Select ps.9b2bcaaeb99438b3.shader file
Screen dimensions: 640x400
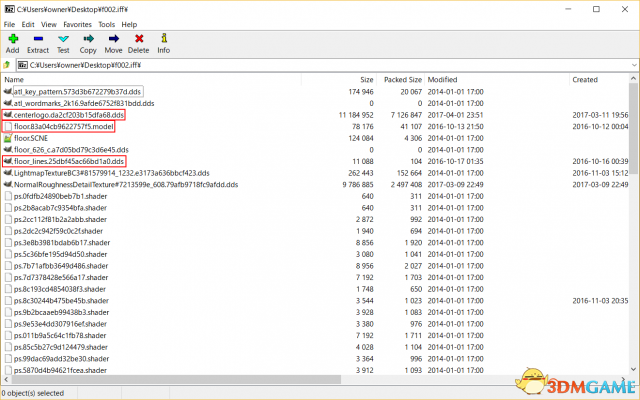click(x=62, y=312)
